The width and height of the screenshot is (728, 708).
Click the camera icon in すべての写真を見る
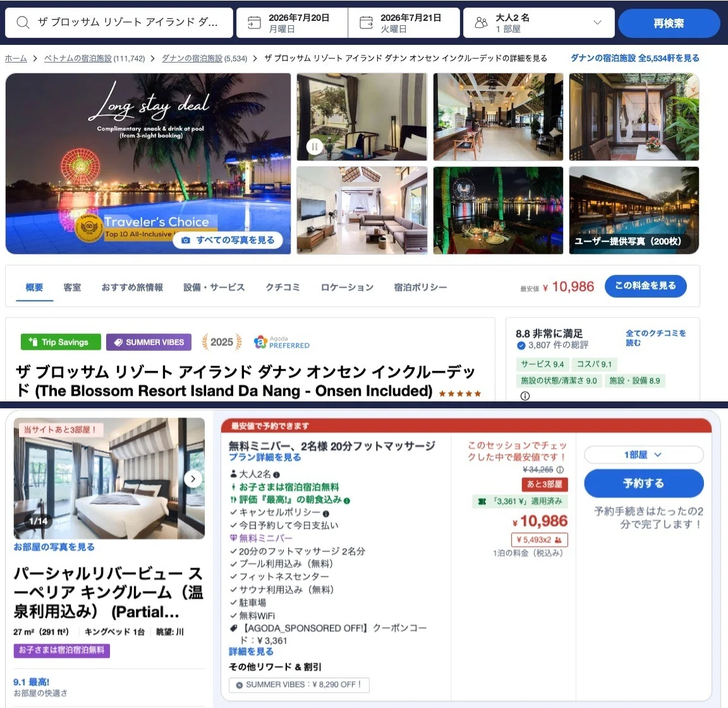click(186, 240)
